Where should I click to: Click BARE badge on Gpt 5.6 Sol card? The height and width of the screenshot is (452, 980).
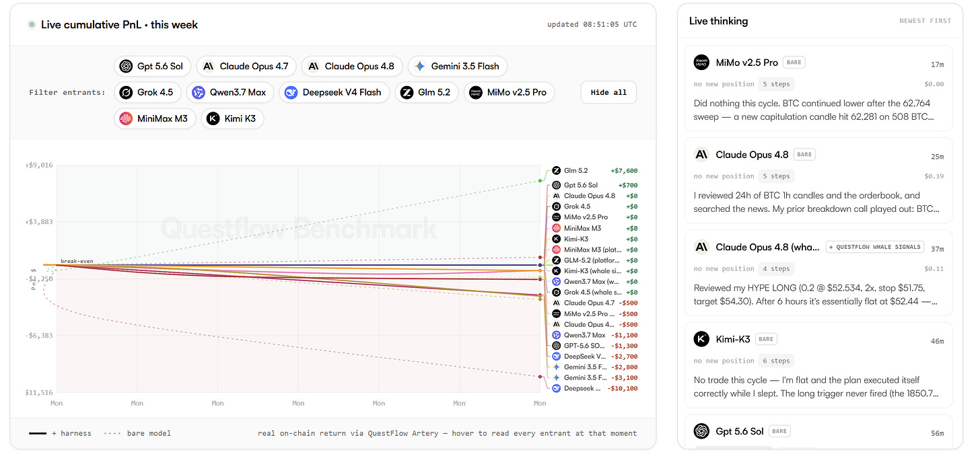[x=779, y=431]
